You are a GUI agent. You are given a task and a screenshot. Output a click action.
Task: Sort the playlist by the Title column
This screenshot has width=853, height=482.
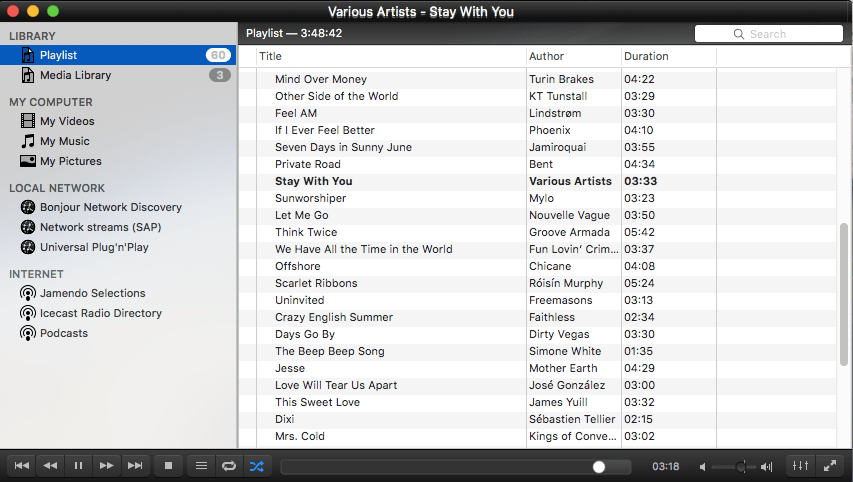pos(390,56)
